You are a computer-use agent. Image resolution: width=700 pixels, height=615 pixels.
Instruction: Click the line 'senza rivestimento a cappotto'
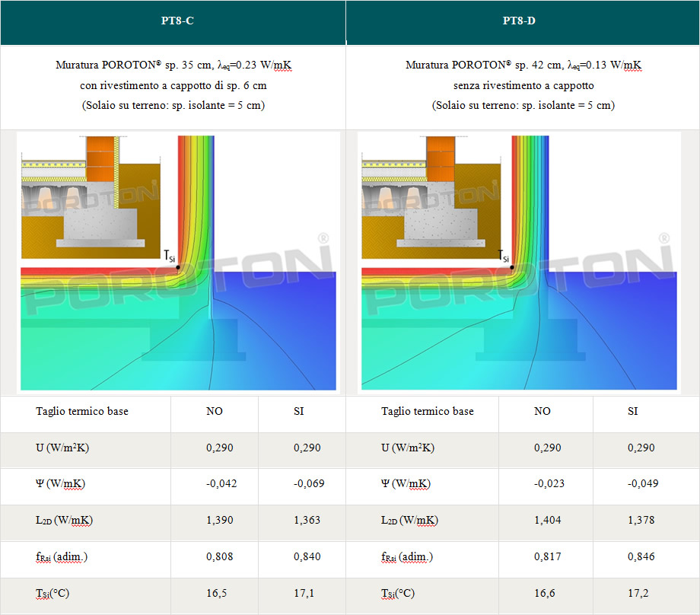[x=523, y=85]
